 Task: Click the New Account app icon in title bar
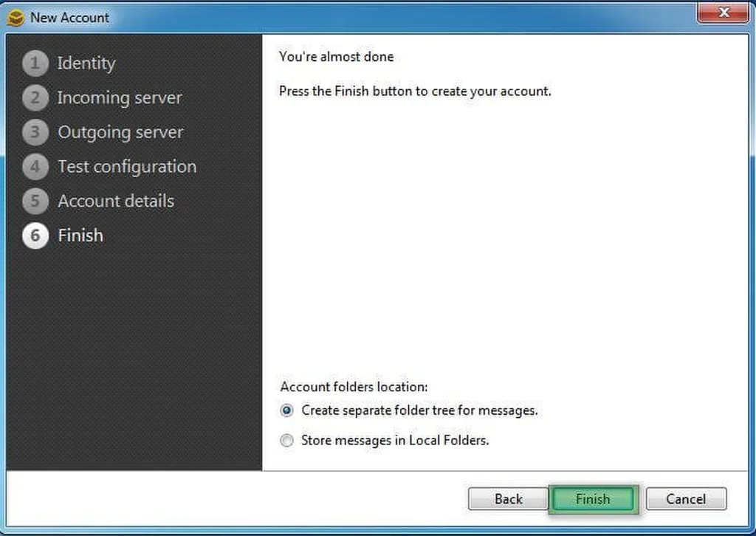click(16, 18)
